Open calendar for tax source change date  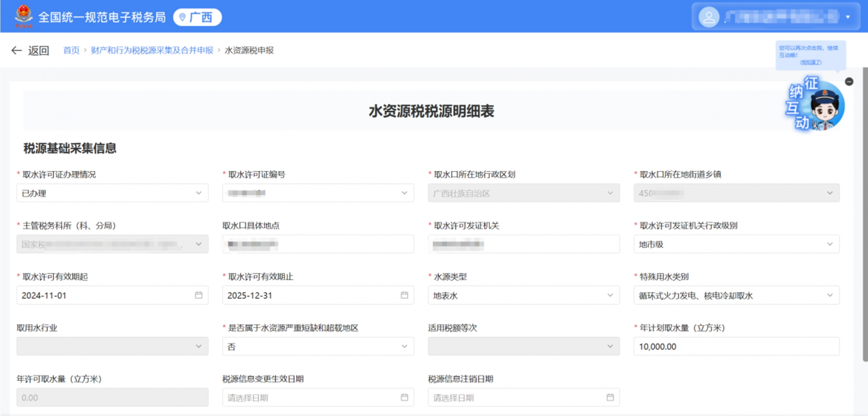pos(404,397)
